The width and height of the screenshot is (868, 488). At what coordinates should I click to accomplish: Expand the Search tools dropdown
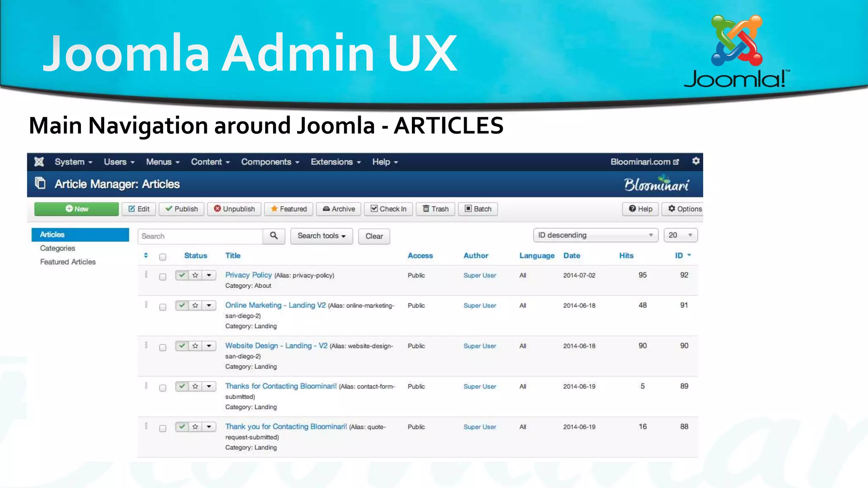[322, 236]
